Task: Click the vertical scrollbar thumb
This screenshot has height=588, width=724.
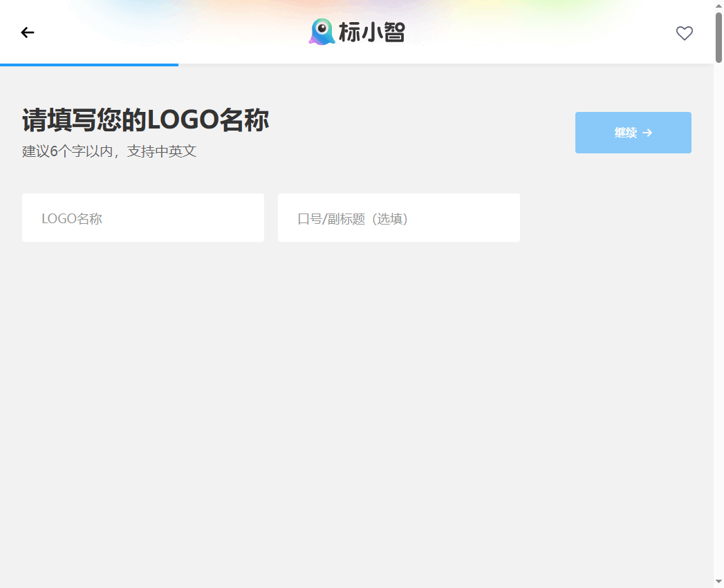Action: (718, 38)
